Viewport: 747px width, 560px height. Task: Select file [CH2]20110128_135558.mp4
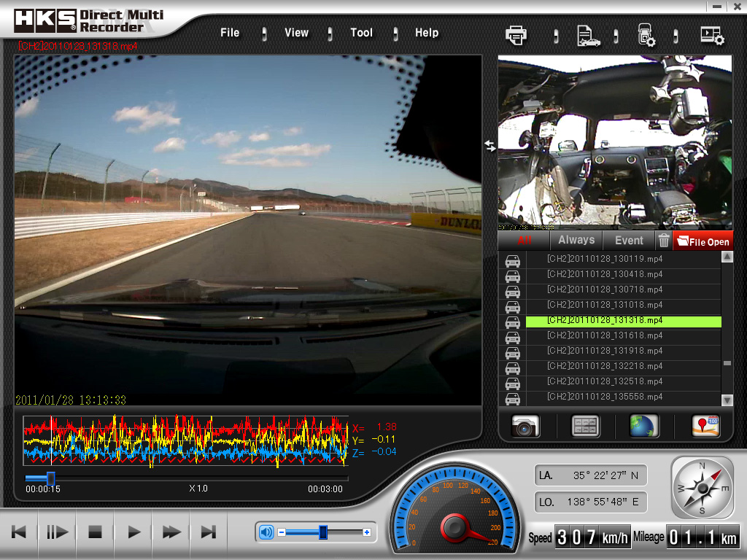(623, 397)
